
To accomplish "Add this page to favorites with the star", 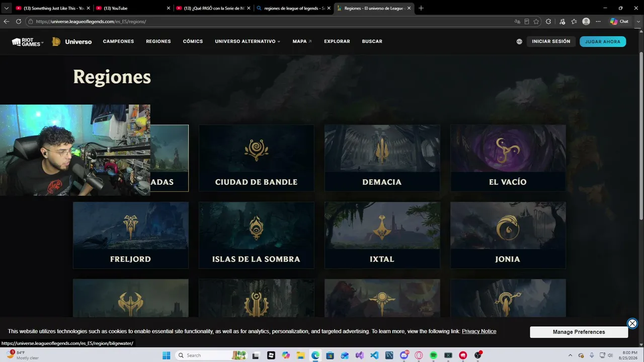I will click(x=536, y=22).
